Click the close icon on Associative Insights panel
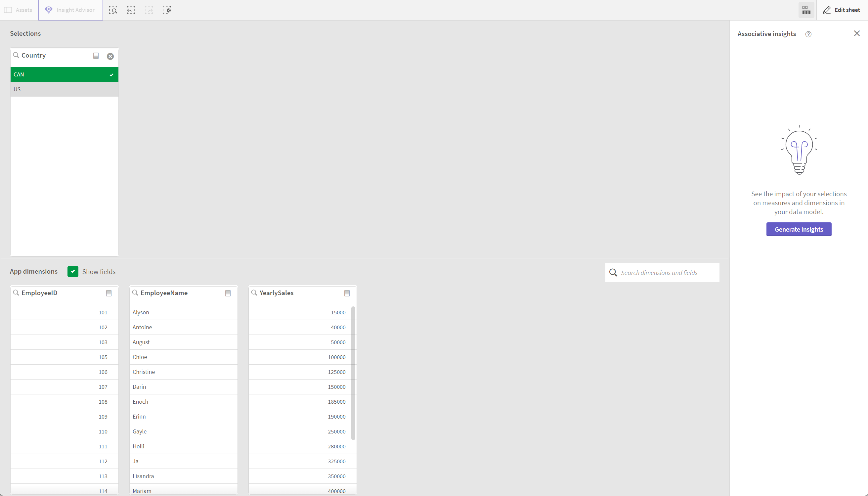Screen dimensions: 868x496 click(x=857, y=33)
